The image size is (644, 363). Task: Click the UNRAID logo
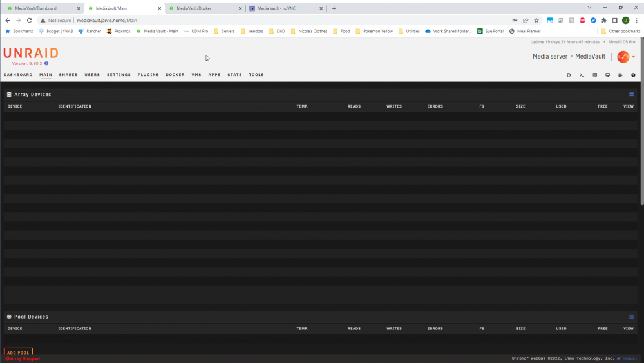(x=31, y=53)
